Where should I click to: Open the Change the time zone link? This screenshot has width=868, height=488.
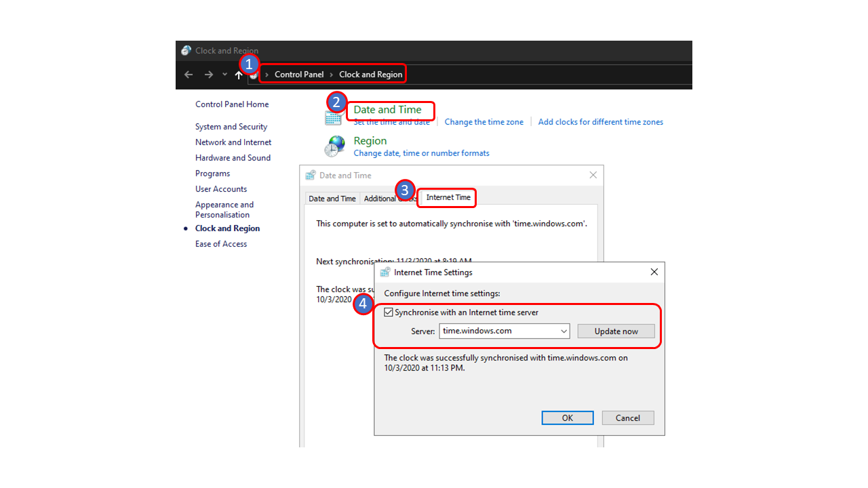click(484, 122)
